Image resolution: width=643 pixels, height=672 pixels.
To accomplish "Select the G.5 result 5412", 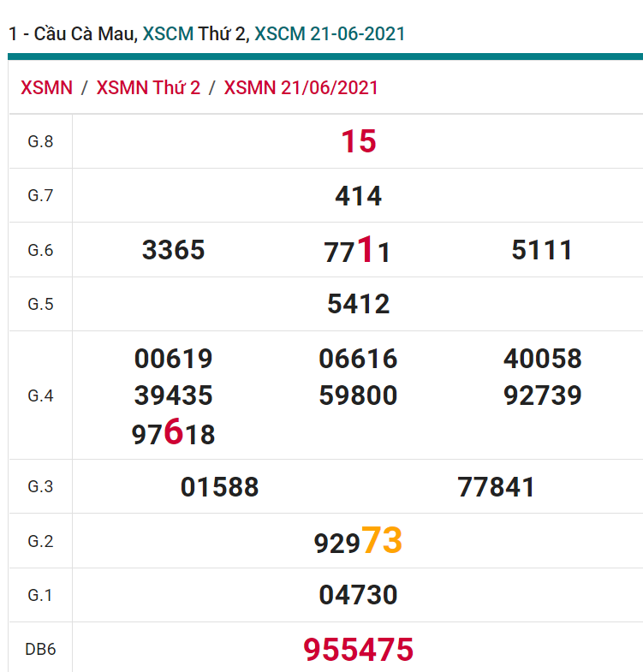I will [358, 304].
